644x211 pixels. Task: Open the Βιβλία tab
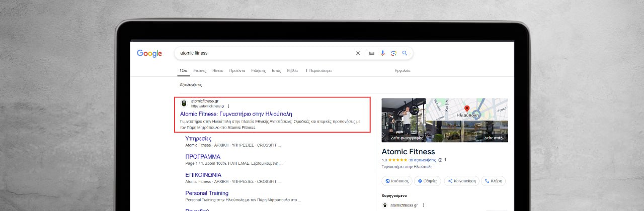click(x=292, y=70)
